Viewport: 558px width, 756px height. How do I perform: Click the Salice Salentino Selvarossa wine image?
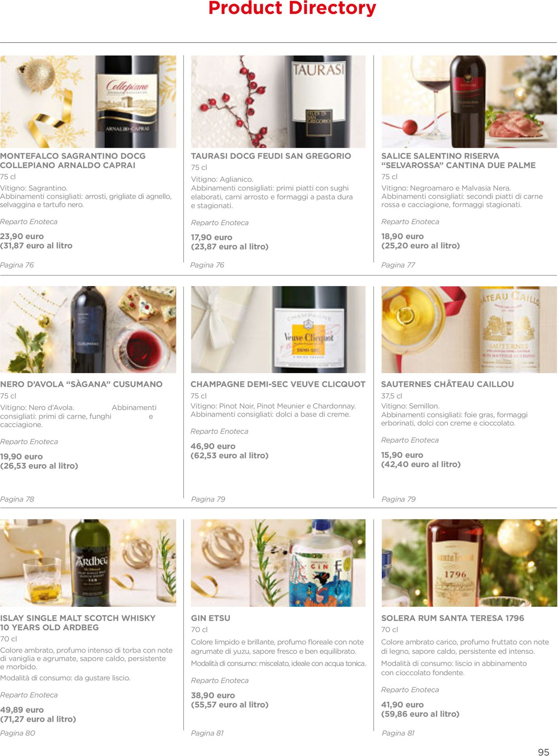tap(469, 102)
